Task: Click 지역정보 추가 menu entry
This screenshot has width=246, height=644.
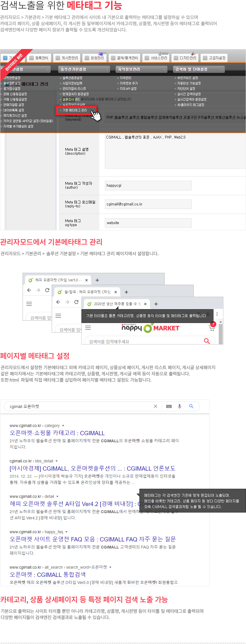Action: (129, 83)
